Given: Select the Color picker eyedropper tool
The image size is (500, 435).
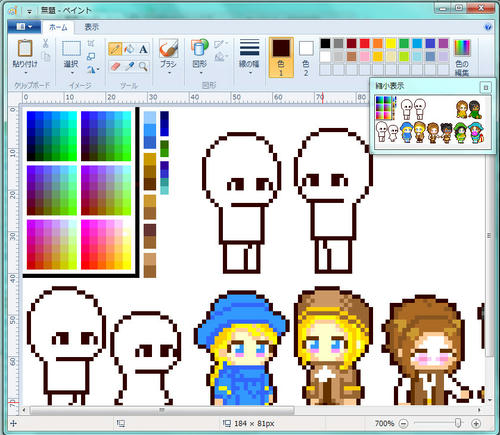Looking at the screenshot, I should coord(129,66).
